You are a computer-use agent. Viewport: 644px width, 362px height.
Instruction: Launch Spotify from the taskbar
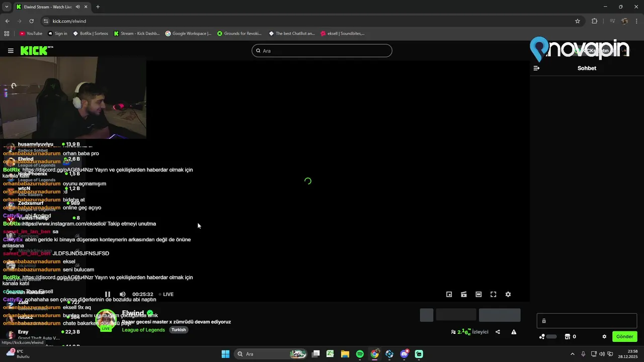360,354
